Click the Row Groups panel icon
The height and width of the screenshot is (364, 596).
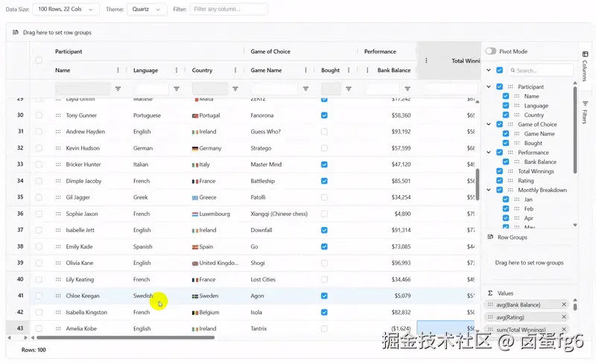point(490,237)
